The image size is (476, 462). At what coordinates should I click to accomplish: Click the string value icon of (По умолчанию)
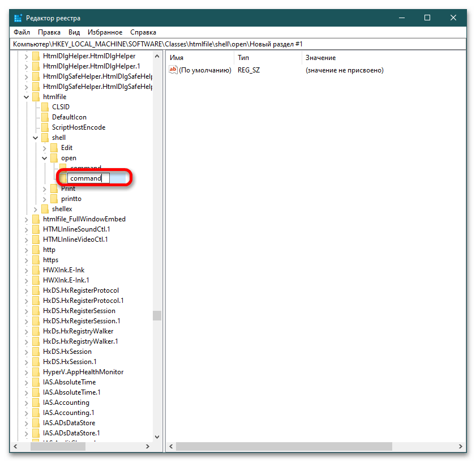[x=173, y=70]
